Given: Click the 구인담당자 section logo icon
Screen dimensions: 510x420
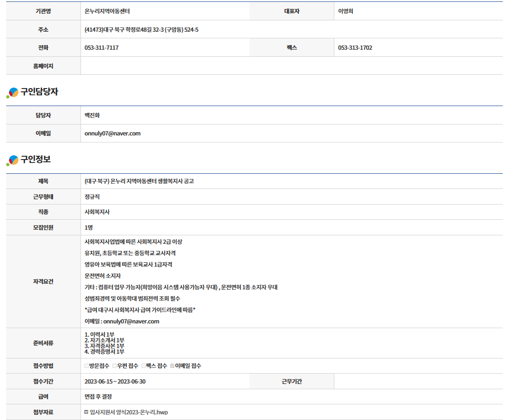Looking at the screenshot, I should (x=13, y=93).
